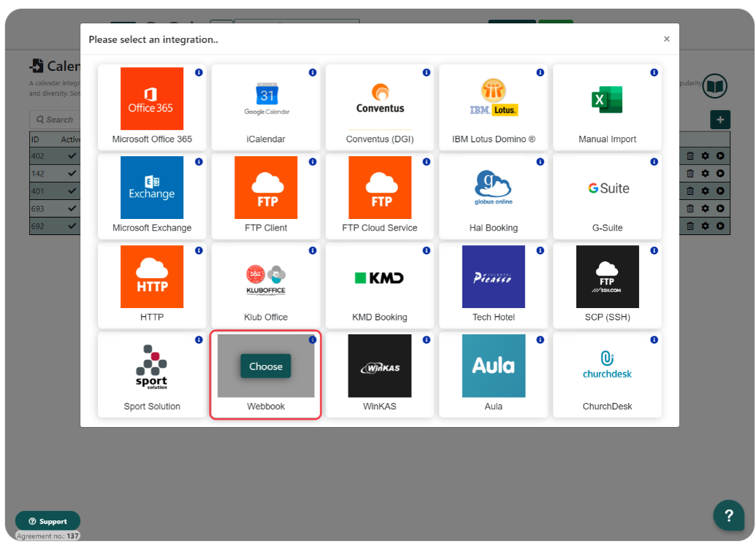The width and height of the screenshot is (756, 546).
Task: Sort by the ID column header
Action: (35, 139)
